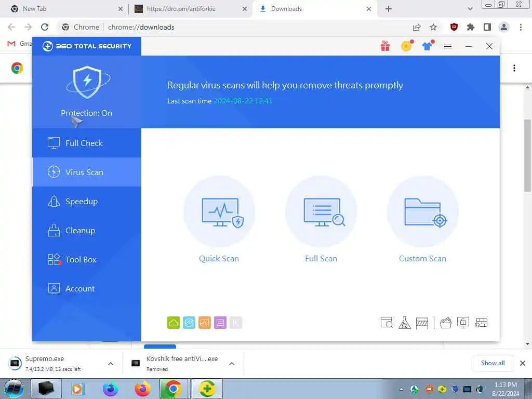532x399 pixels.
Task: Open the monitor with lock icon
Action: click(x=463, y=322)
